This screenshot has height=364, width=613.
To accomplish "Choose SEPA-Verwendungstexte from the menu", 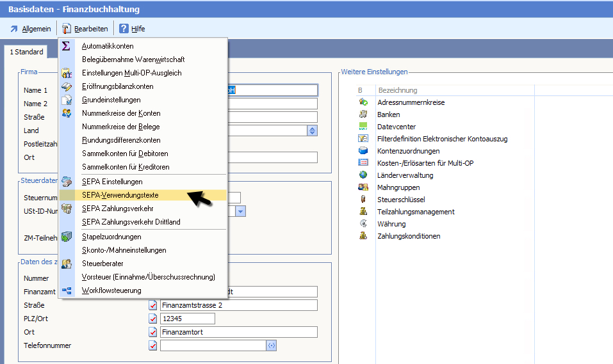I will [120, 195].
